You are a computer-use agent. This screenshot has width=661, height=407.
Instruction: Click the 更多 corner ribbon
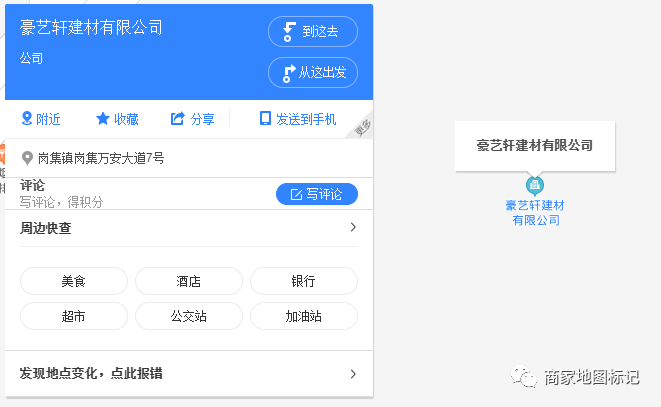click(363, 128)
